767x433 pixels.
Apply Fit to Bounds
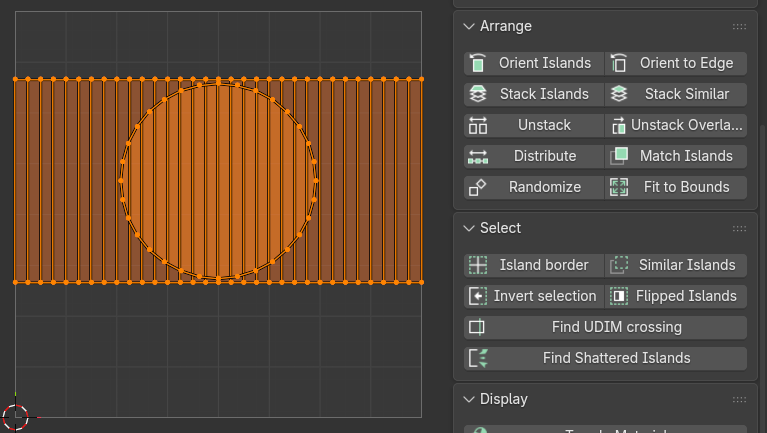[676, 187]
